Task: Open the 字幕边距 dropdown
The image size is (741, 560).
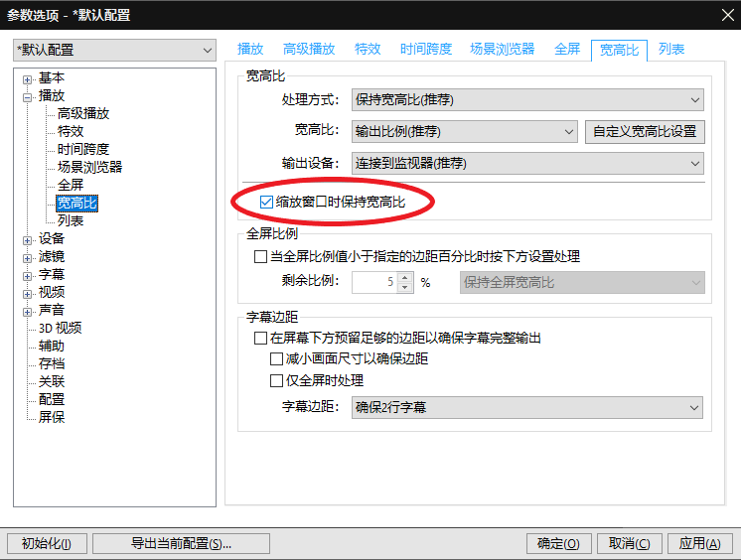Action: (526, 407)
